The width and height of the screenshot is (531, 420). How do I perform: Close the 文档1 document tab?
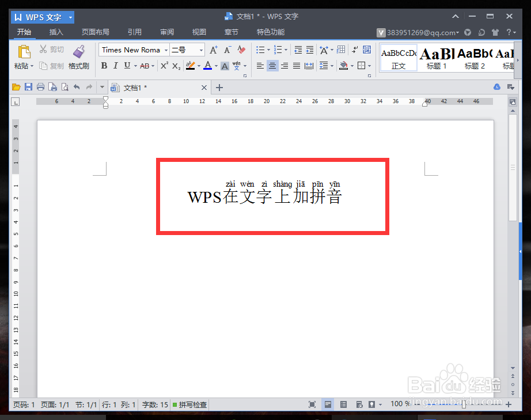(x=204, y=88)
